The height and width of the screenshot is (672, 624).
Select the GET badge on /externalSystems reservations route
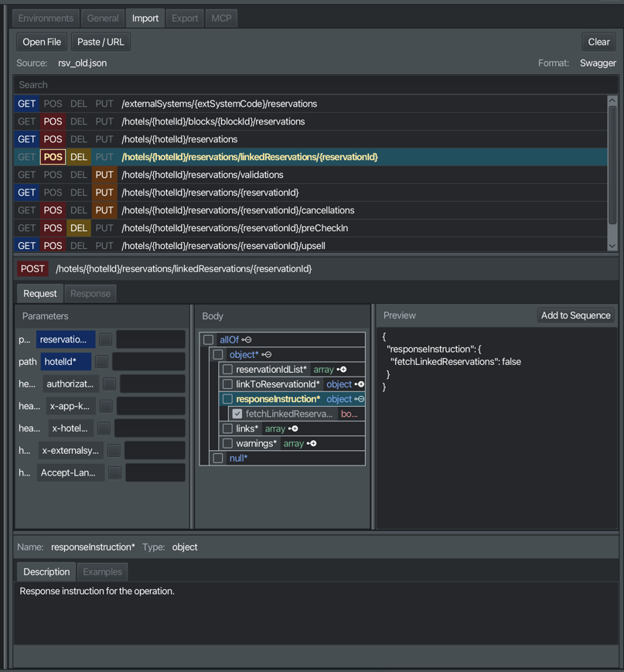click(x=26, y=103)
